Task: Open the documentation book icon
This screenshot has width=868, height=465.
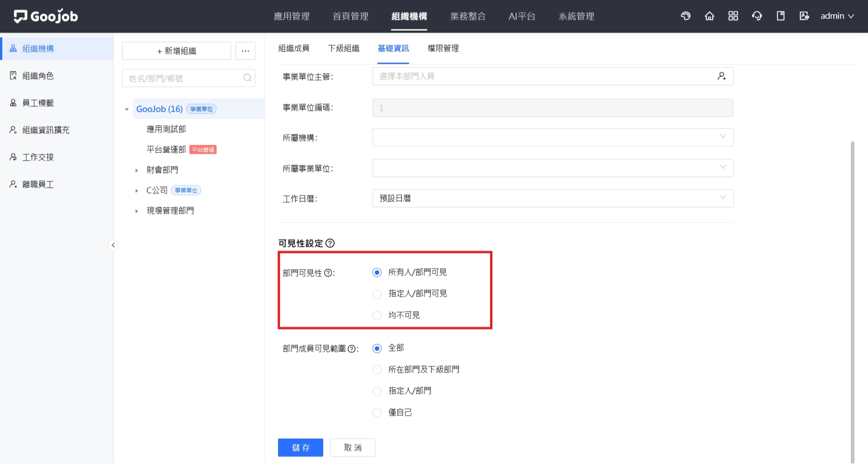Action: (x=780, y=16)
